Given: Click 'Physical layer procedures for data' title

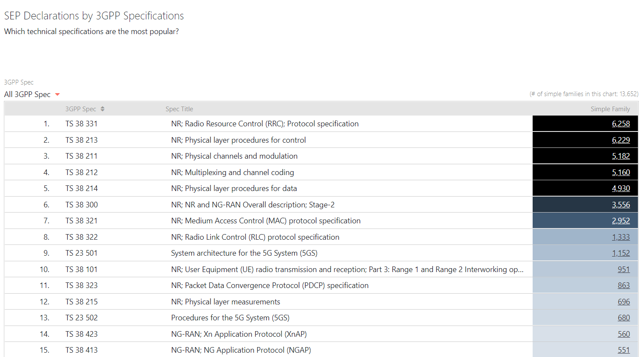Looking at the screenshot, I should 234,188.
